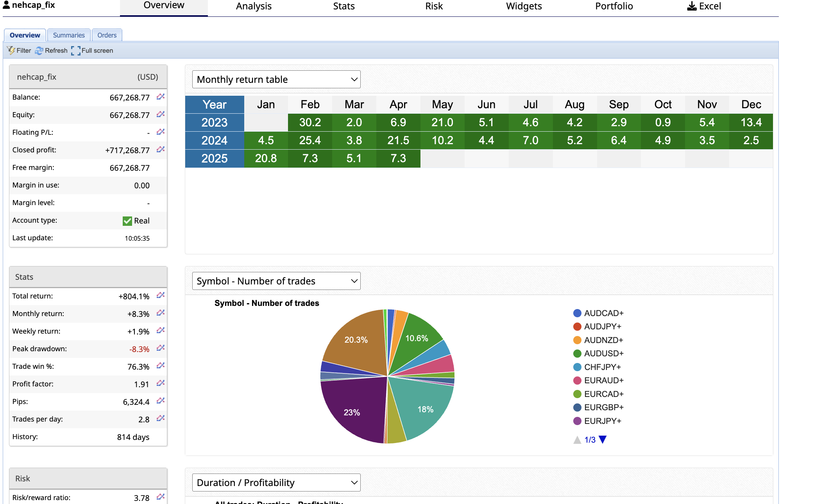
Task: Click the Full screen brackets icon
Action: click(76, 51)
